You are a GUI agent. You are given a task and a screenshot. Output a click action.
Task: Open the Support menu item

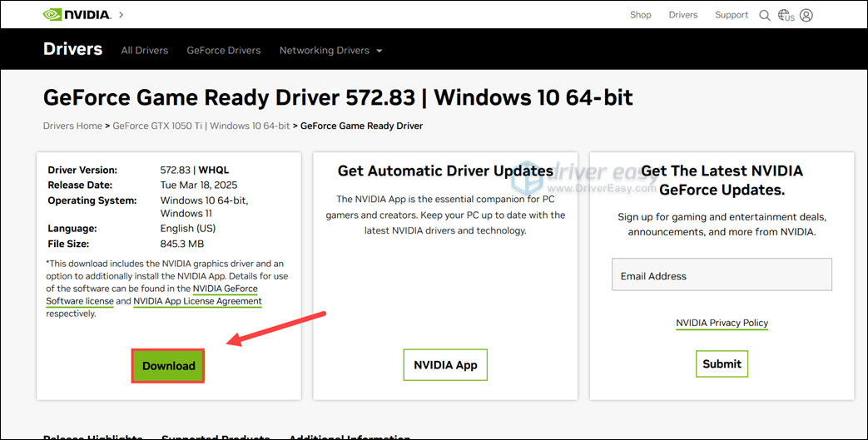(732, 15)
